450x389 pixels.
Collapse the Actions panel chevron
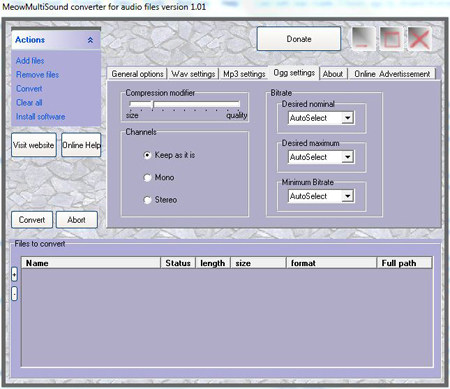coord(90,40)
